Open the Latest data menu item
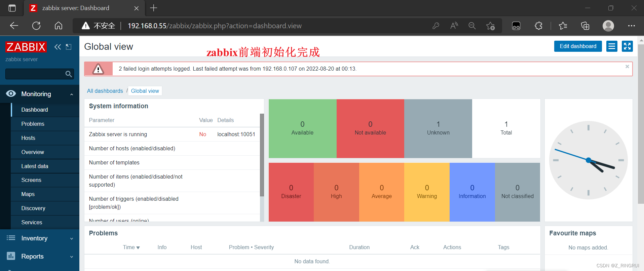The image size is (644, 271). (x=45, y=166)
